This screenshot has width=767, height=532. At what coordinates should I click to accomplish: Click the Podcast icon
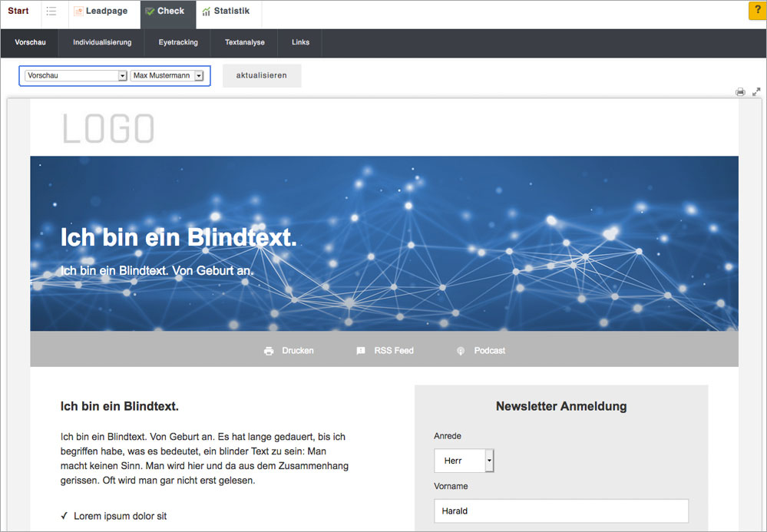click(x=461, y=351)
